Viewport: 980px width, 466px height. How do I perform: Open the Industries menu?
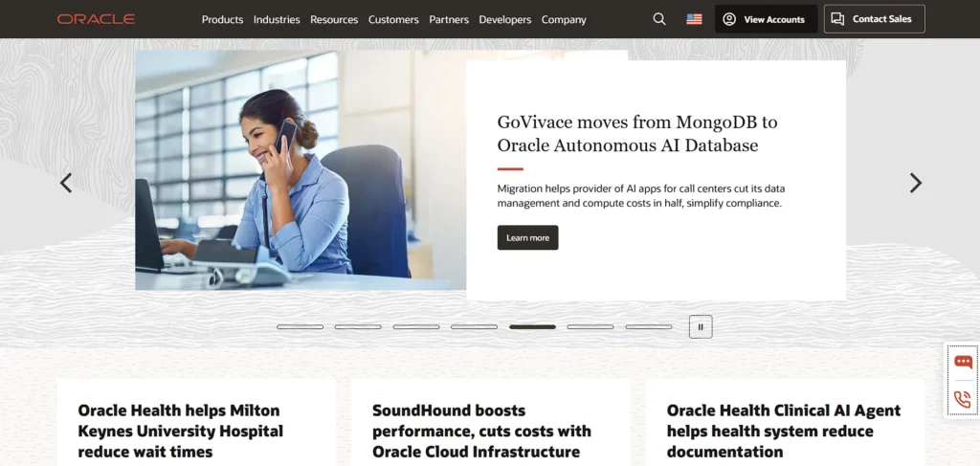[277, 19]
